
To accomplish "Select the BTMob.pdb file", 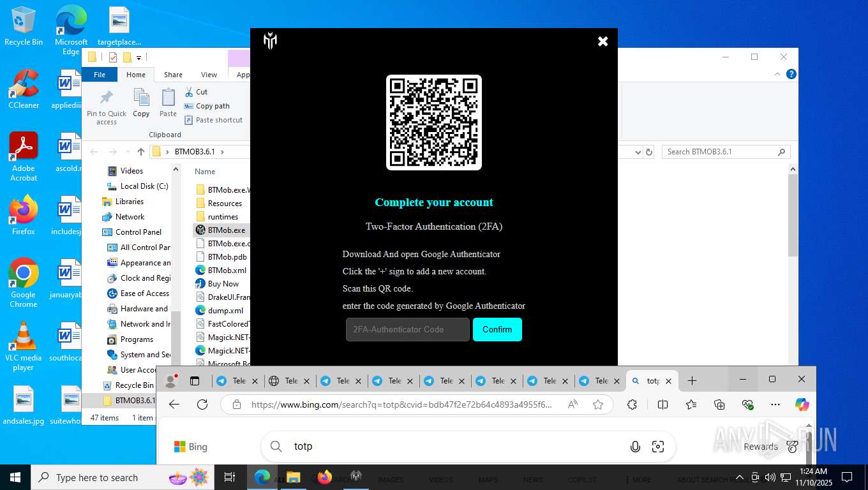I will [x=227, y=256].
